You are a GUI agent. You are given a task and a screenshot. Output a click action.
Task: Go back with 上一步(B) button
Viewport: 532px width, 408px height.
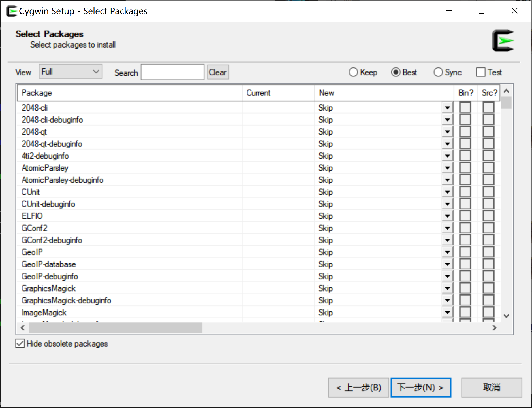pyautogui.click(x=358, y=387)
